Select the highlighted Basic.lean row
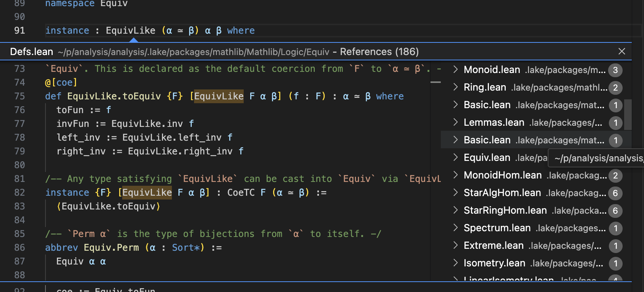The image size is (644, 292). click(487, 140)
